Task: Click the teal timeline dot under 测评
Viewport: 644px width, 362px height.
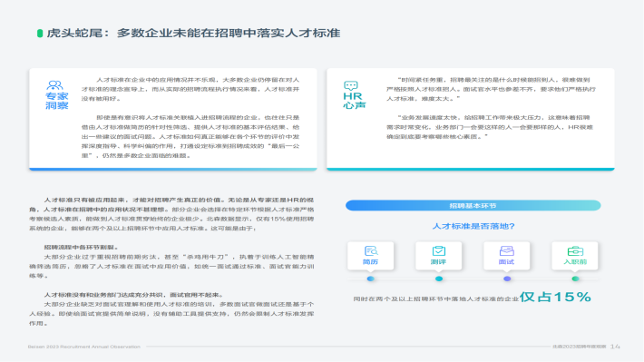Action: (439, 279)
